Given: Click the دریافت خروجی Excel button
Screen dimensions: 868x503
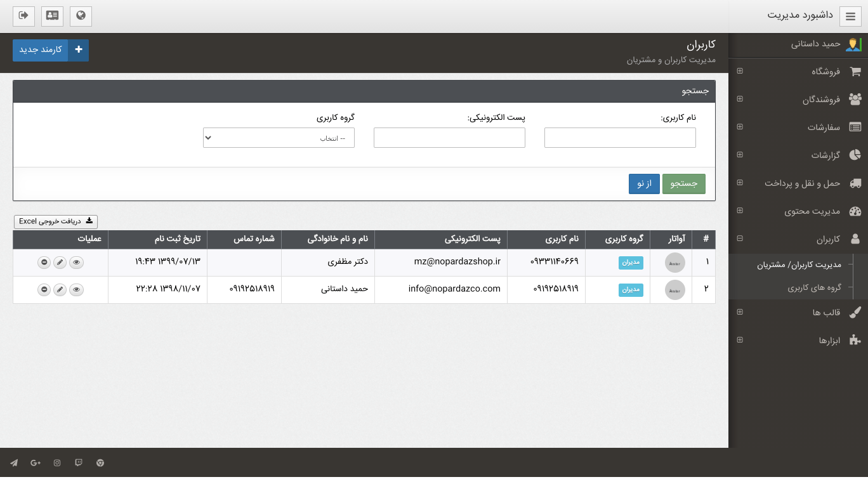Looking at the screenshot, I should 56,221.
